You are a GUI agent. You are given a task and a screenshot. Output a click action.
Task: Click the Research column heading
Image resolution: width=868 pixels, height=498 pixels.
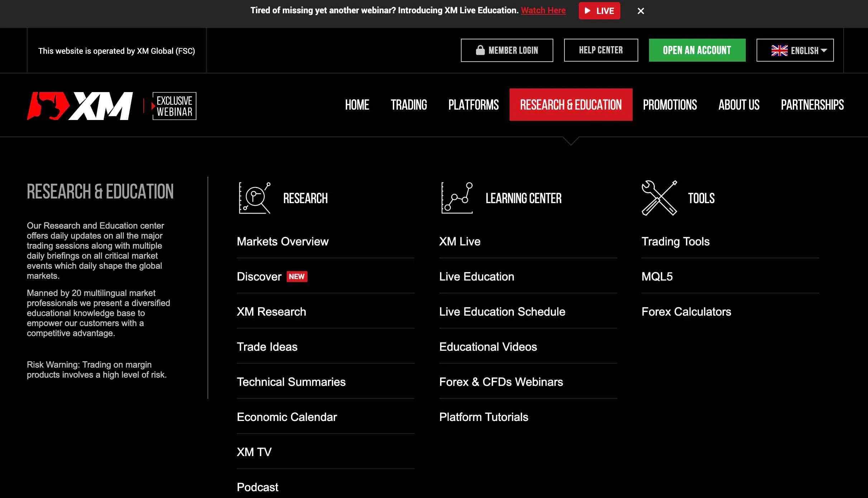coord(305,198)
